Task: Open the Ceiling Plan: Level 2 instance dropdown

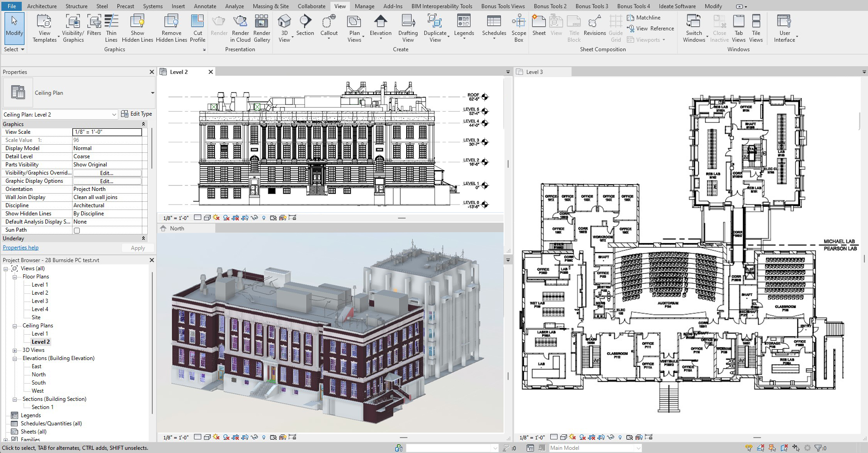Action: [x=114, y=115]
